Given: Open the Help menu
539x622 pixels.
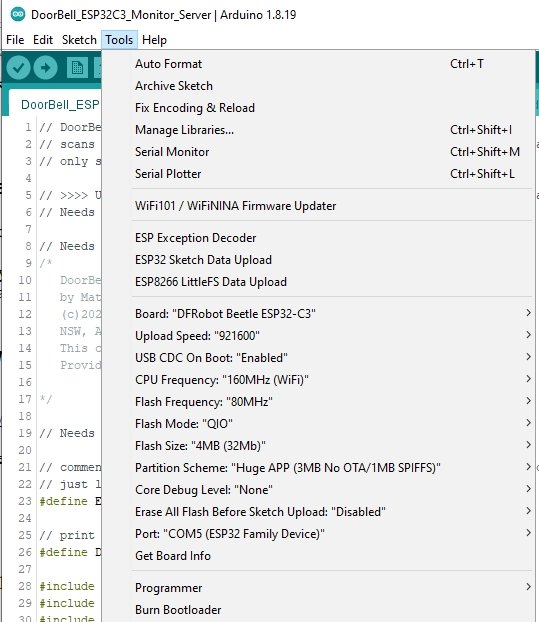Looking at the screenshot, I should [154, 40].
